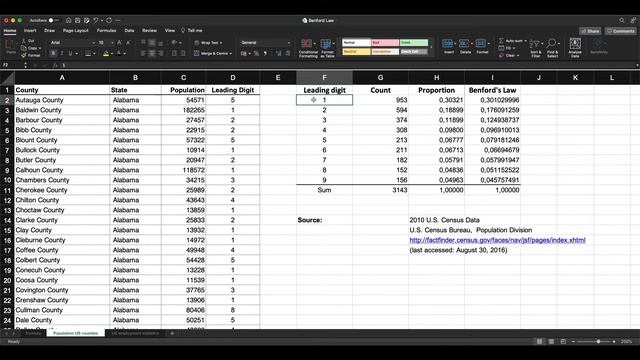Apply the yellow fill color
This screenshot has height=360, width=640.
(x=106, y=53)
